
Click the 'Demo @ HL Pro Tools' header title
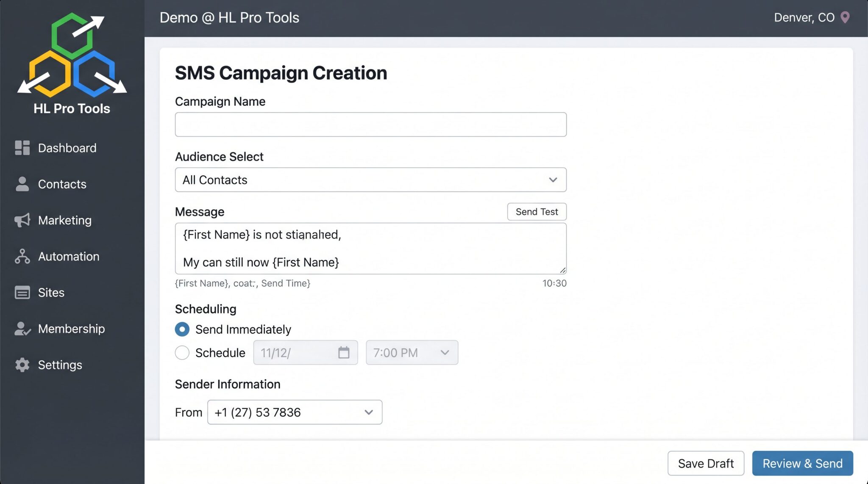[x=229, y=18]
